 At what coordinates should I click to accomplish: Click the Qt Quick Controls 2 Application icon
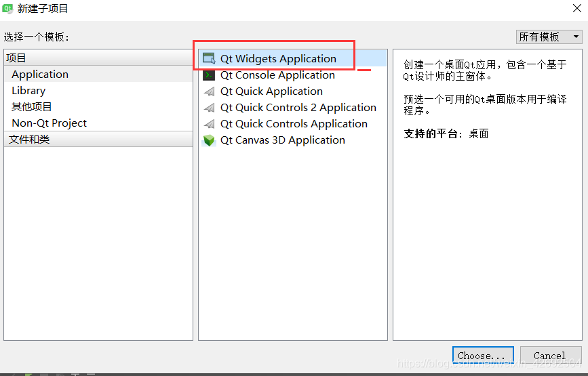[x=209, y=108]
